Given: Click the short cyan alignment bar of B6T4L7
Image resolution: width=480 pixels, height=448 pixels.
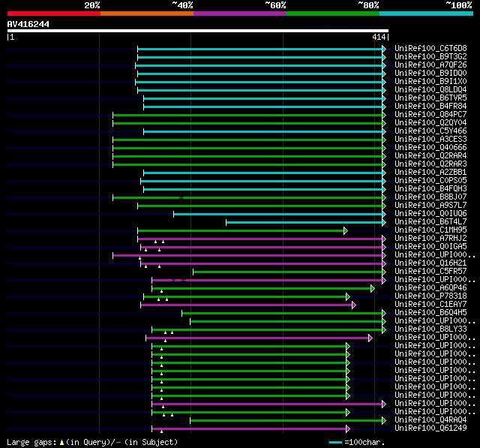Looking at the screenshot, I should point(304,223).
